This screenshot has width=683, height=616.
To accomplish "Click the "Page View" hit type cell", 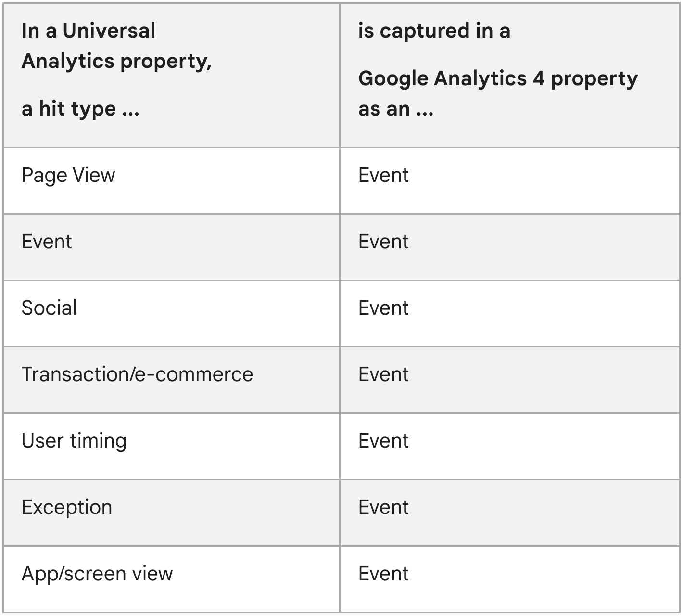I will point(68,176).
